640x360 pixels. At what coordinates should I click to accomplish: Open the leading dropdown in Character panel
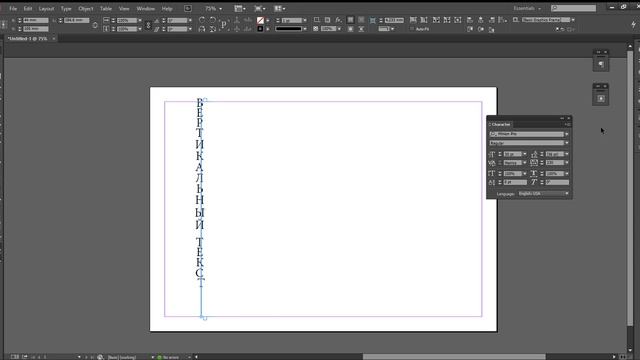[567, 154]
